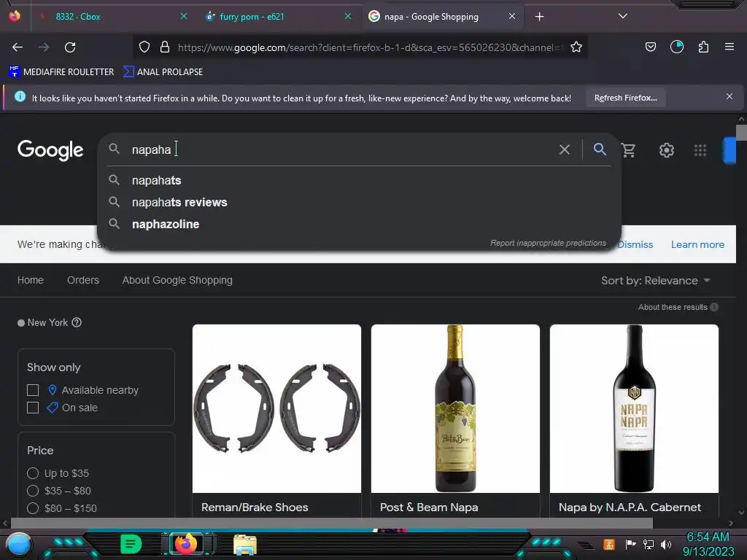This screenshot has height=560, width=747.
Task: Open the taskbar clock showing 6:54 AM
Action: point(708,544)
